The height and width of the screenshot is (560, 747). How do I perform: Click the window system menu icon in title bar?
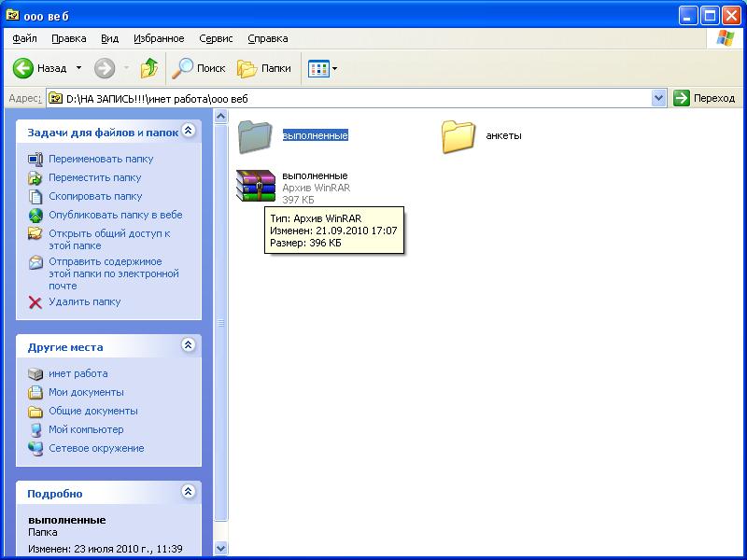pos(12,16)
